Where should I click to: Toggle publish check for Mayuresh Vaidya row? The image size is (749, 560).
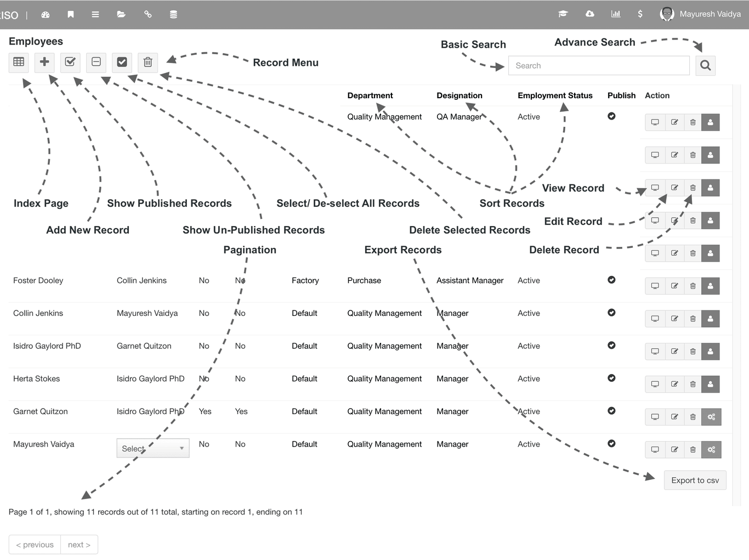coord(611,443)
